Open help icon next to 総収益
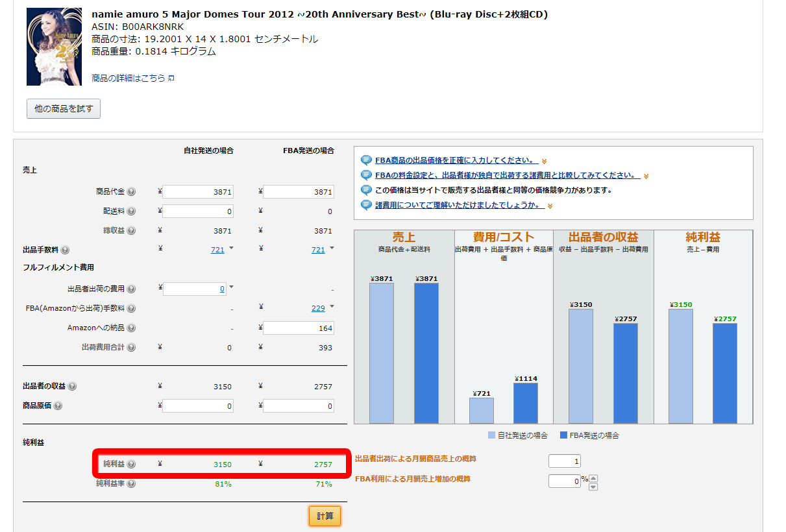 pos(131,231)
